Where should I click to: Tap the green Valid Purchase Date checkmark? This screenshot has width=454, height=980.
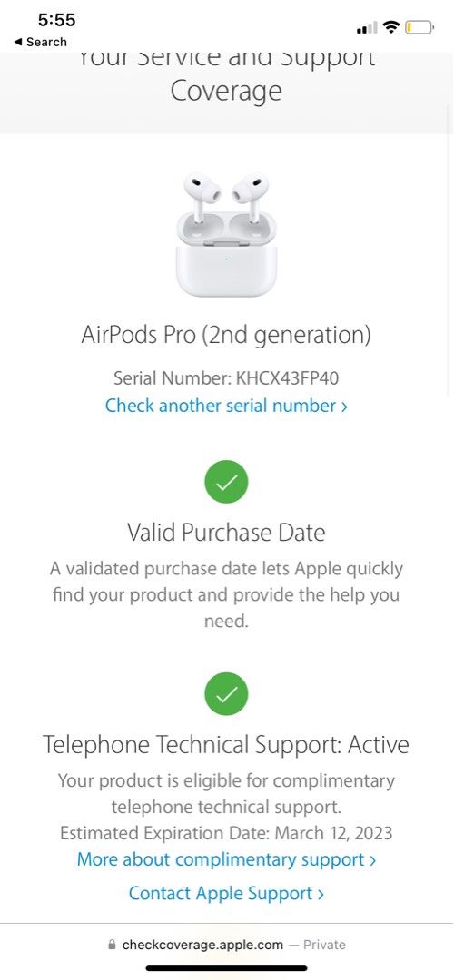(x=226, y=482)
